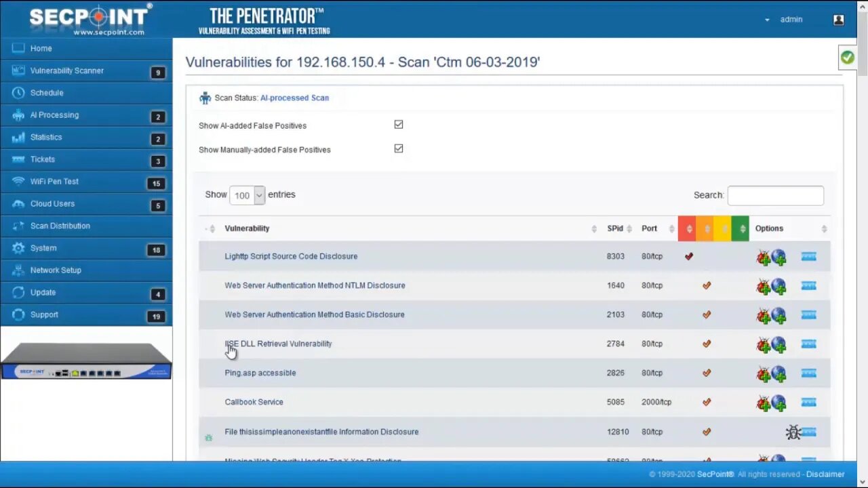The height and width of the screenshot is (488, 868).
Task: Open IISE DLL Retrieval Vulnerability link
Action: [278, 344]
